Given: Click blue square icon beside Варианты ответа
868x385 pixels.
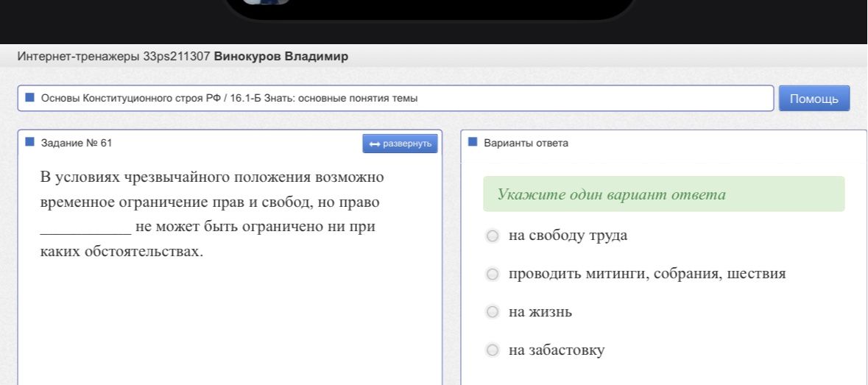Looking at the screenshot, I should 473,142.
